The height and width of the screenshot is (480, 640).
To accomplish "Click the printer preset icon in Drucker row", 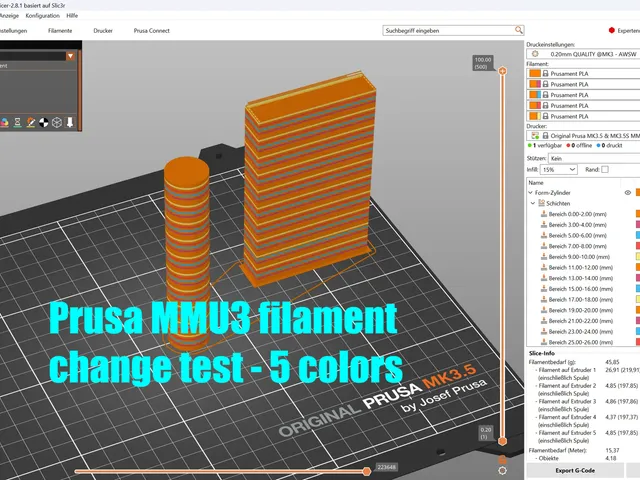I will (x=535, y=136).
